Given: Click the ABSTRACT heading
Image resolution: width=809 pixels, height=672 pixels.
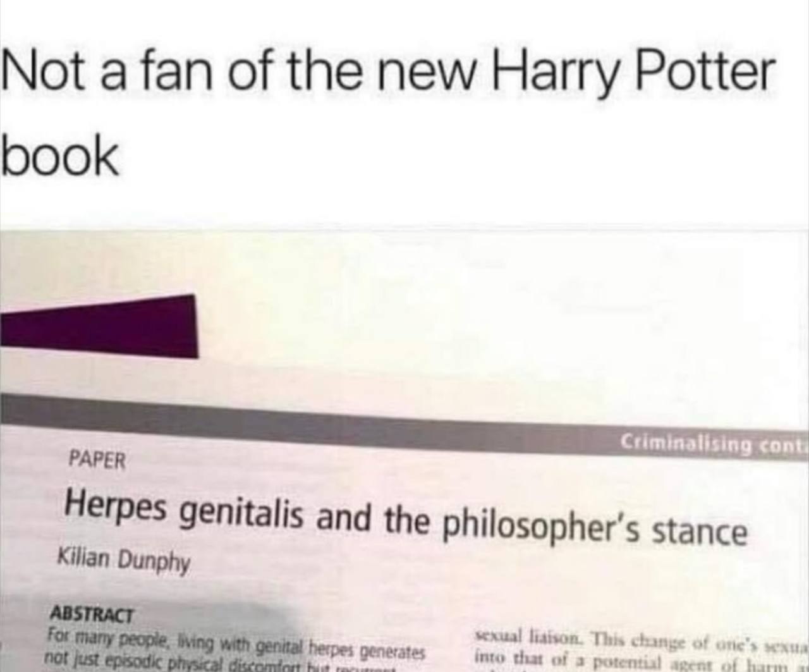Looking at the screenshot, I should pos(92,613).
